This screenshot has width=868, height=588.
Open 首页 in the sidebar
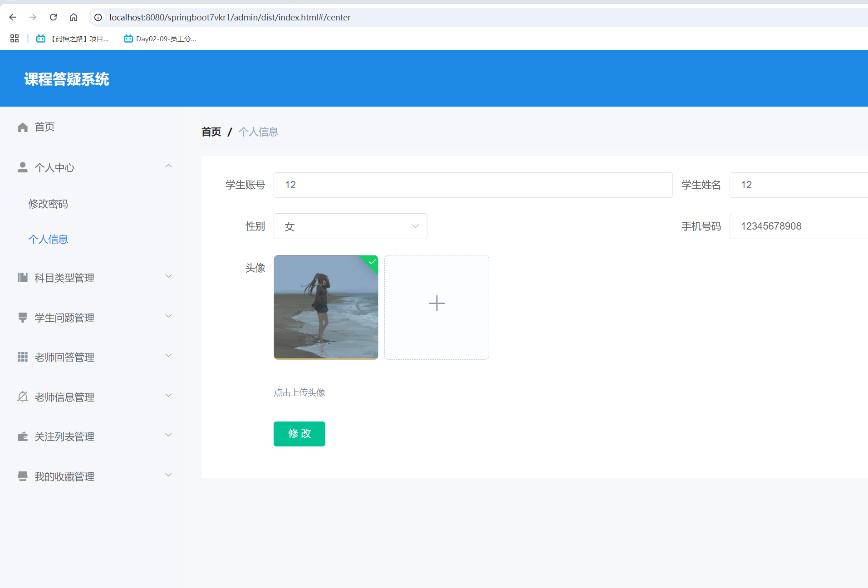pyautogui.click(x=45, y=127)
